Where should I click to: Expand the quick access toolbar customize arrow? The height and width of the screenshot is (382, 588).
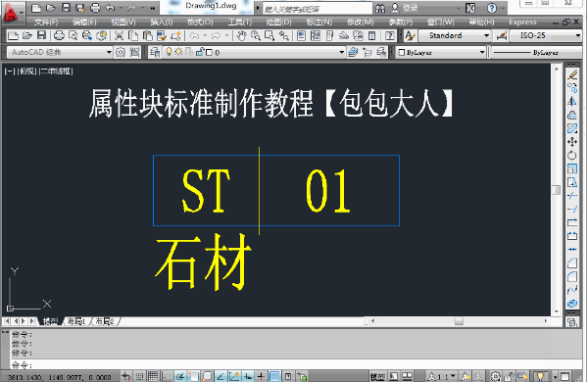(x=153, y=8)
